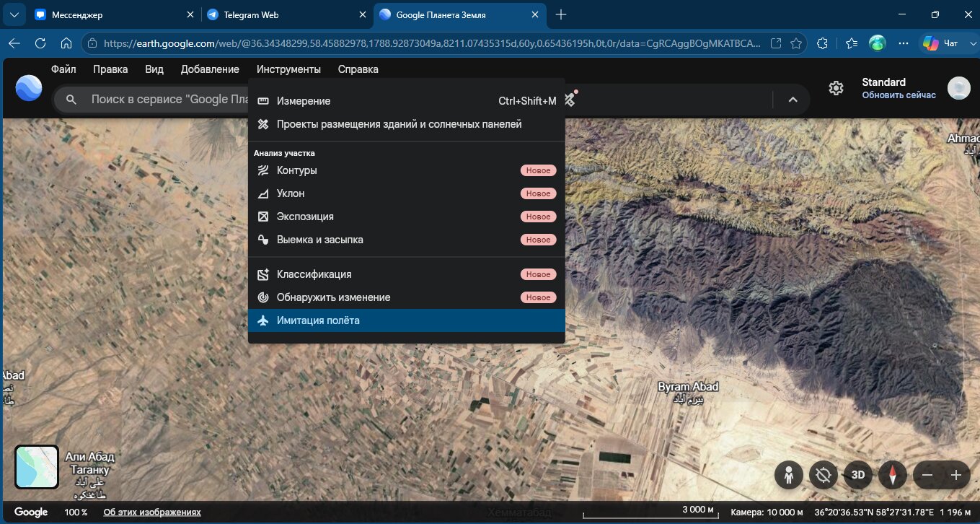
Task: Go back in browser history
Action: point(14,43)
